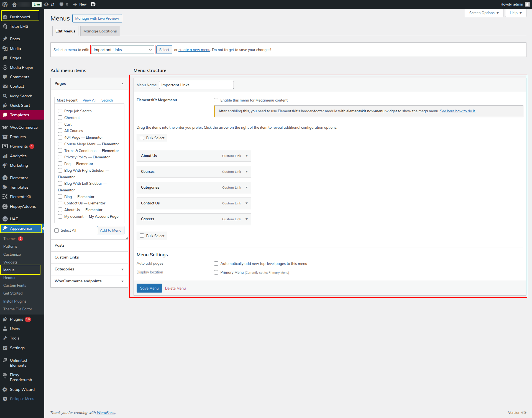Expand the WooCommerce endpoints section
The image size is (532, 418).
coord(122,281)
